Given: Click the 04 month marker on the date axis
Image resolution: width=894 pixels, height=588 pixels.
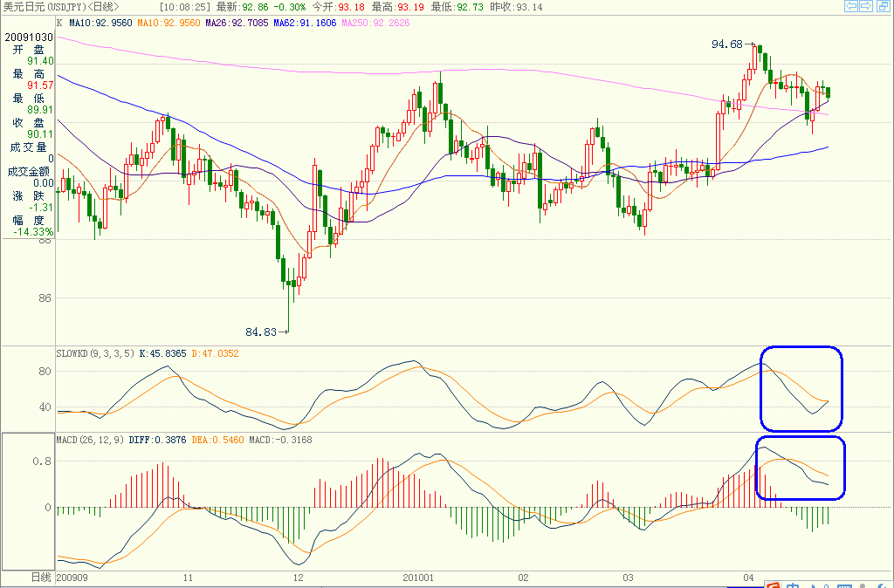Looking at the screenshot, I should point(748,578).
